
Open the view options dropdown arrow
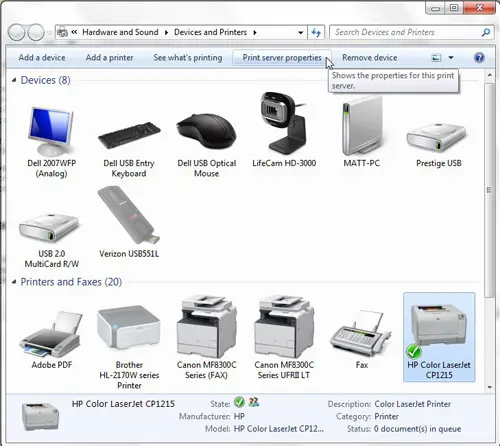point(451,58)
